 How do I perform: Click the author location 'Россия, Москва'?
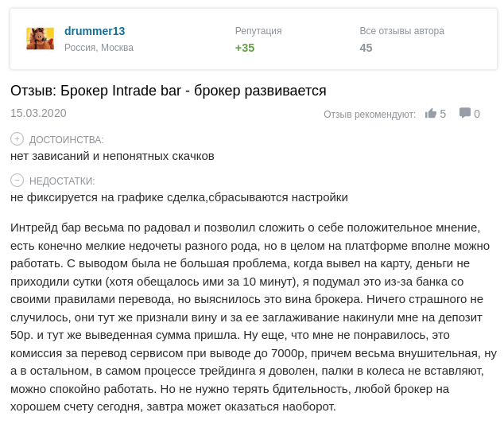tap(99, 48)
